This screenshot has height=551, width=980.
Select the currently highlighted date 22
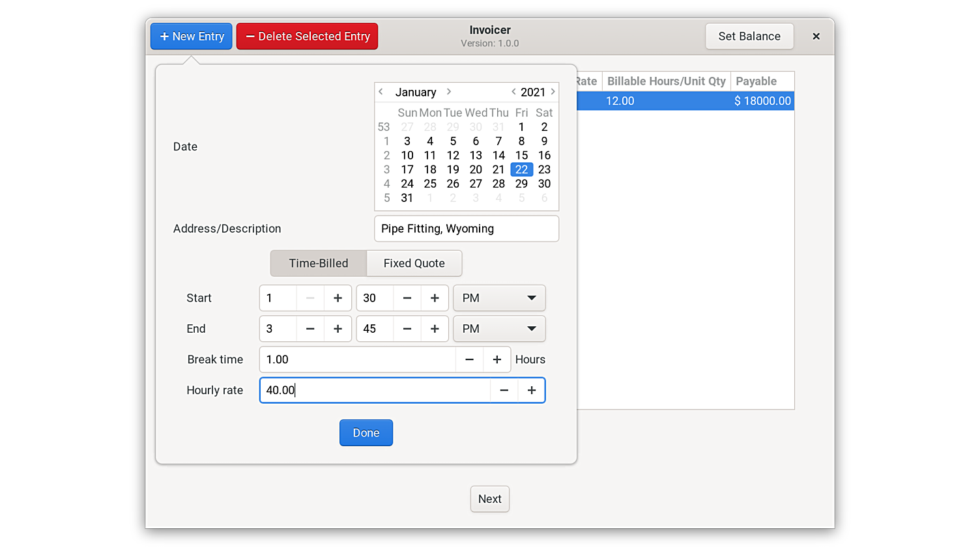coord(521,169)
